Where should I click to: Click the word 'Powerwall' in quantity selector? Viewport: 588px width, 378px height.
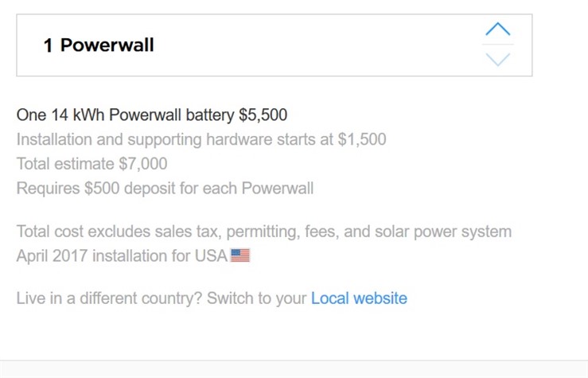pos(107,45)
